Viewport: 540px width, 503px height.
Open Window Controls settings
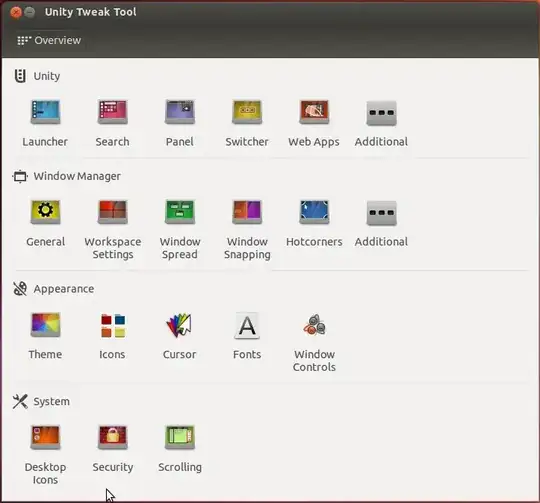tap(314, 342)
